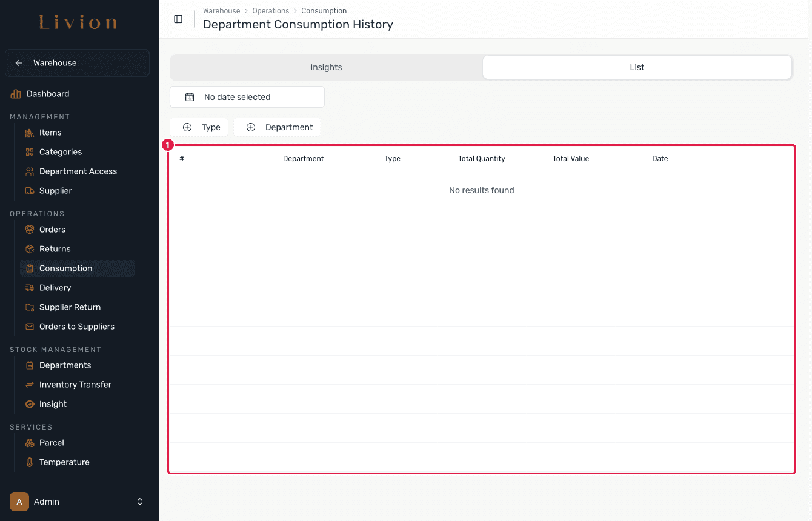The height and width of the screenshot is (521, 812).
Task: Click the Temperature thermometer icon
Action: tap(30, 462)
